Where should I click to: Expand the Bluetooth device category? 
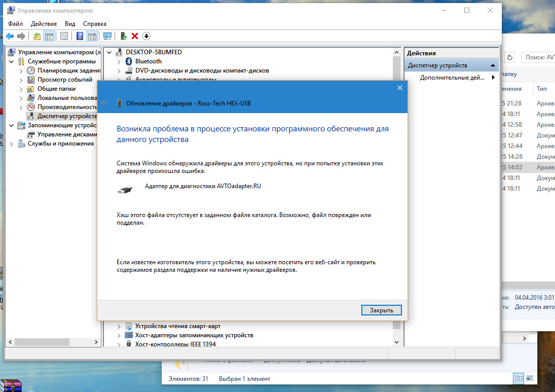120,61
